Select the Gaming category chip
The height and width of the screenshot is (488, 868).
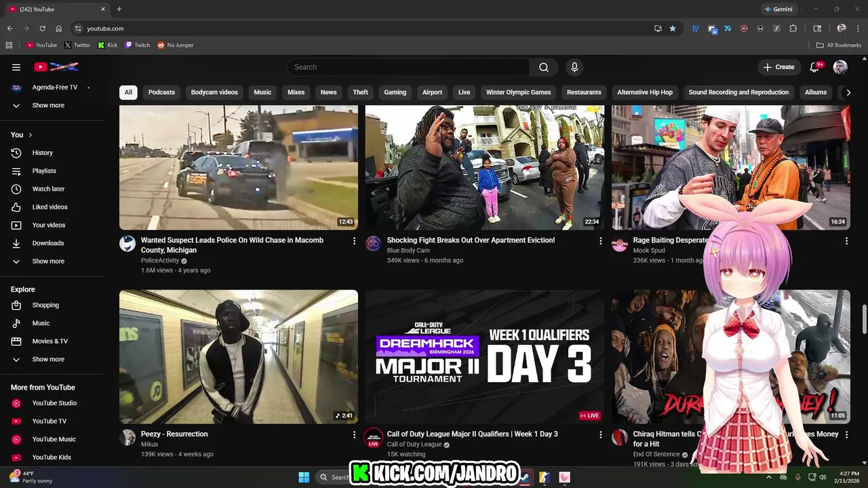point(395,92)
